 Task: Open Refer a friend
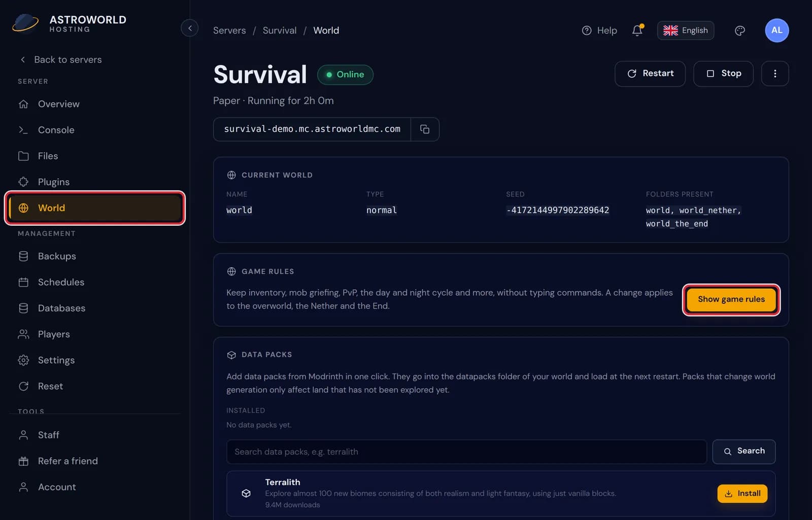[x=94, y=461]
